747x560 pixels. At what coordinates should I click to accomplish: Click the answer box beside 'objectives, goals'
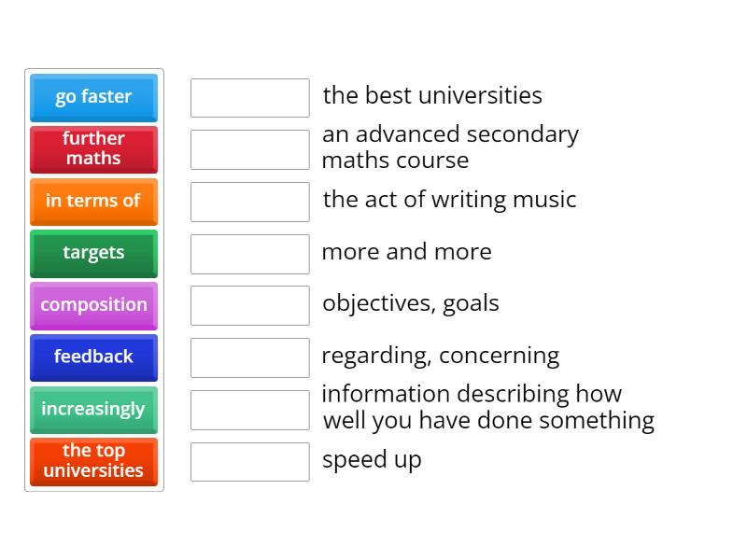coord(249,305)
